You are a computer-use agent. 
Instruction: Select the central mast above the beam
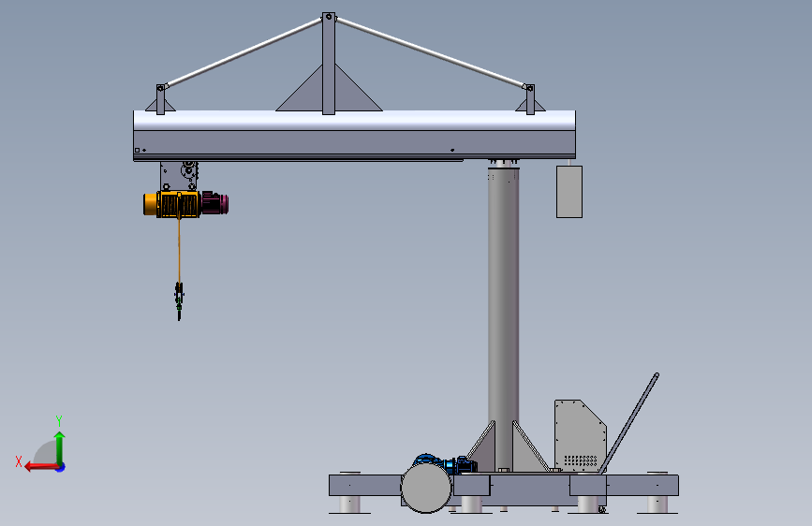coord(329,63)
